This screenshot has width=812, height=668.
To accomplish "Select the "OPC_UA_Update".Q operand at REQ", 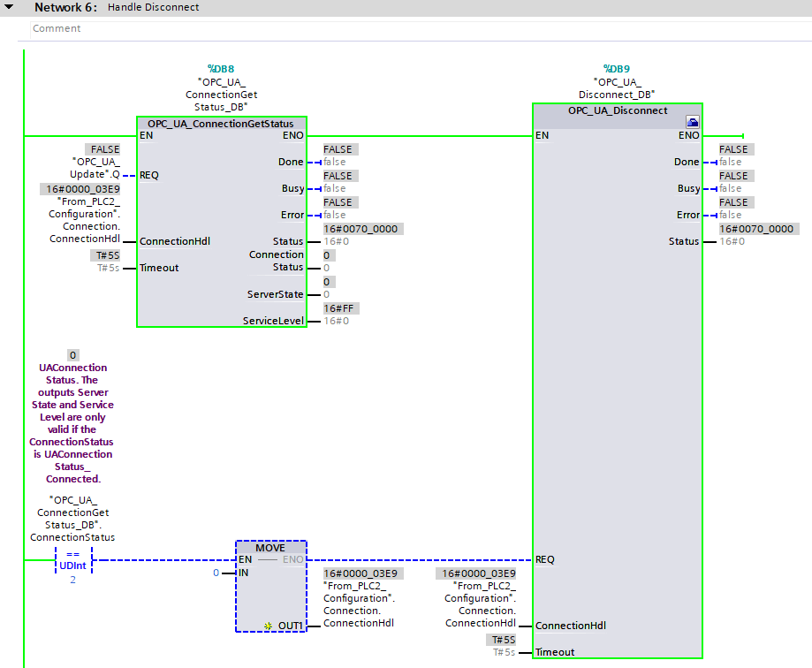I will [95, 169].
